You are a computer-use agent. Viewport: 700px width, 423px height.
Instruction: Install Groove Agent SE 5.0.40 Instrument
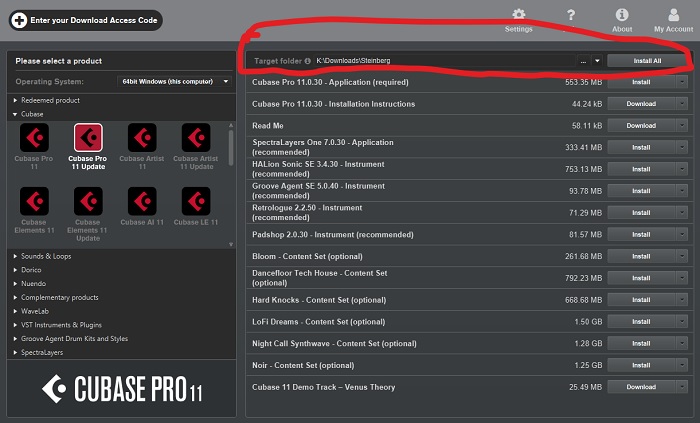tap(641, 191)
